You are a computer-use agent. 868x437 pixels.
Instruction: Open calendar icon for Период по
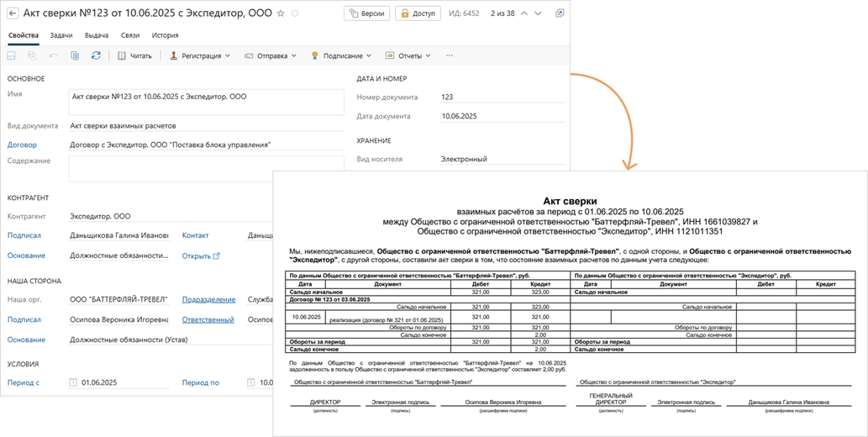(x=251, y=382)
